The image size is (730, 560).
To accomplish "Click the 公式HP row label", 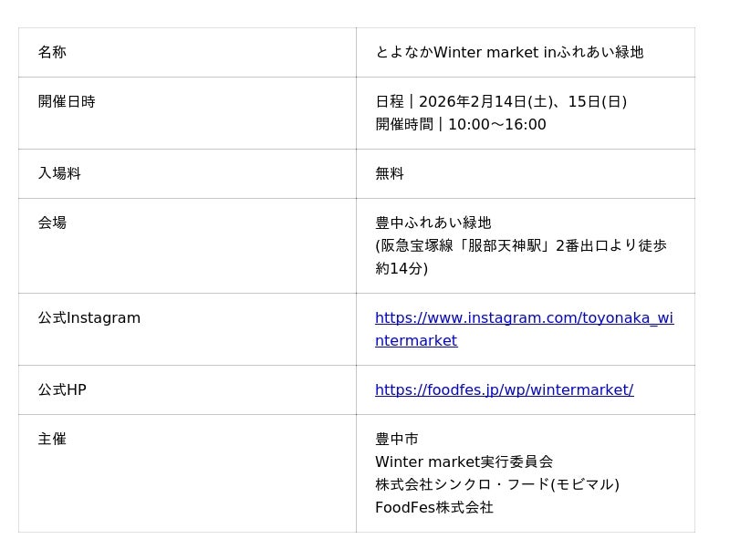I will tap(62, 390).
